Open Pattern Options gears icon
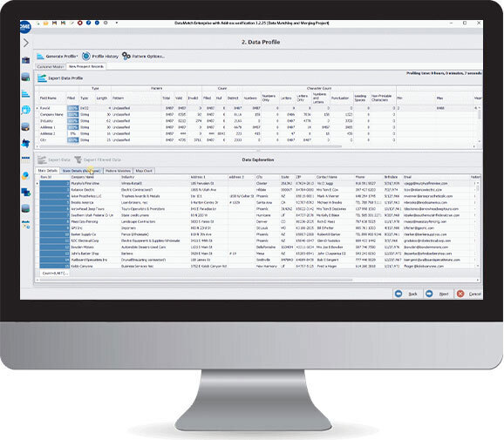Image resolution: width=504 pixels, height=440 pixels. pyautogui.click(x=126, y=57)
